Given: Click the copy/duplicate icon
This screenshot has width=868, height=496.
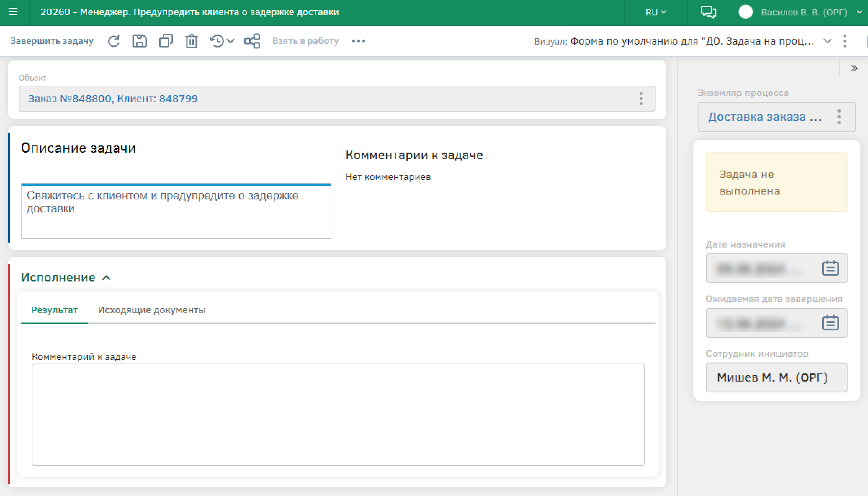Looking at the screenshot, I should point(166,41).
